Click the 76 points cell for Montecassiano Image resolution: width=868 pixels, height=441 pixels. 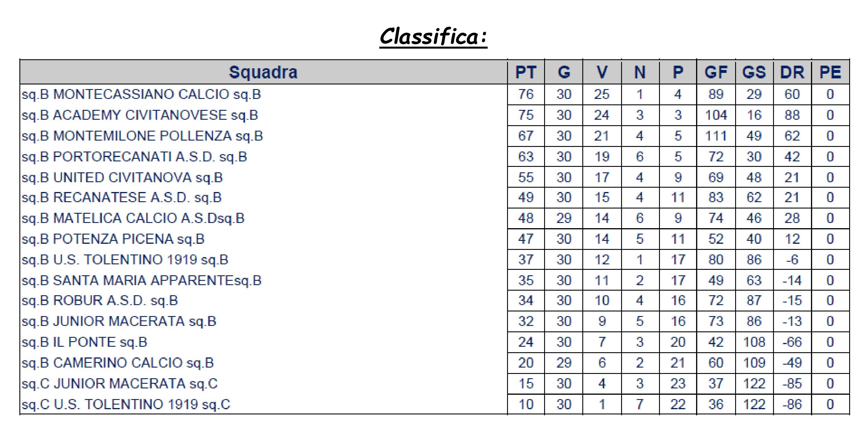click(x=526, y=95)
